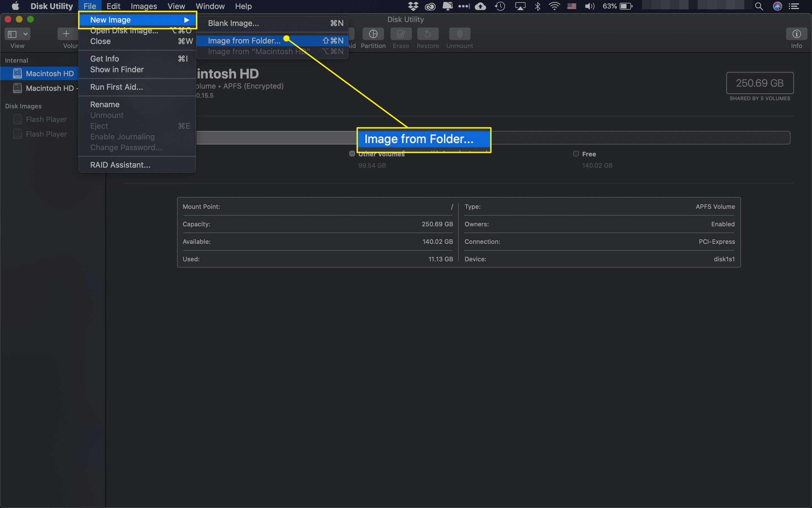The height and width of the screenshot is (508, 812).
Task: Select Macintosh HD volume in sidebar
Action: (39, 73)
